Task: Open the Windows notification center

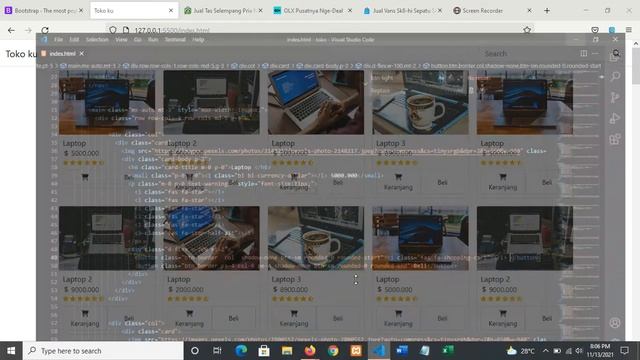Action: point(624,351)
